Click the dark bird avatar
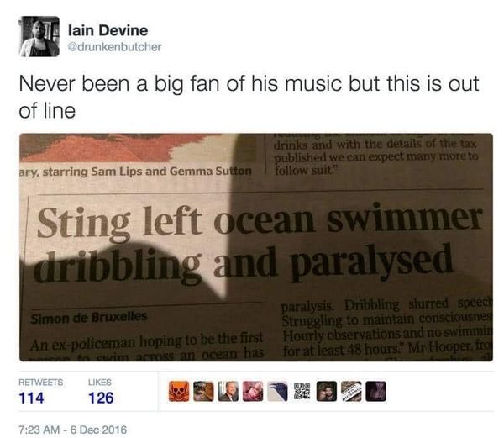This screenshot has height=438, width=504. (x=277, y=392)
